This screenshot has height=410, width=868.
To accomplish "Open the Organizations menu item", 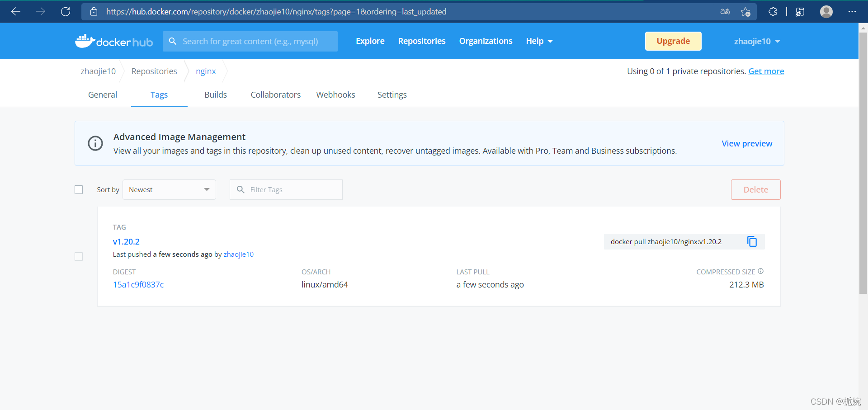I will pos(486,41).
